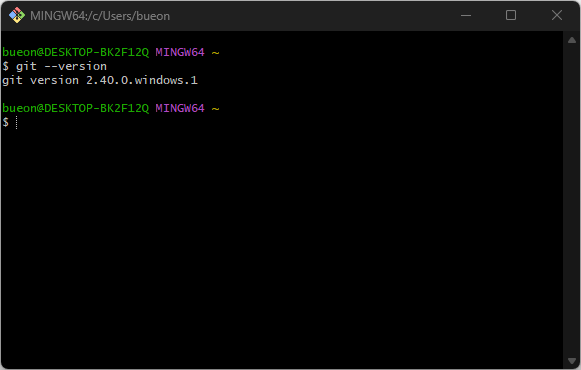Click the terminal cursor at the empty prompt

pos(17,122)
